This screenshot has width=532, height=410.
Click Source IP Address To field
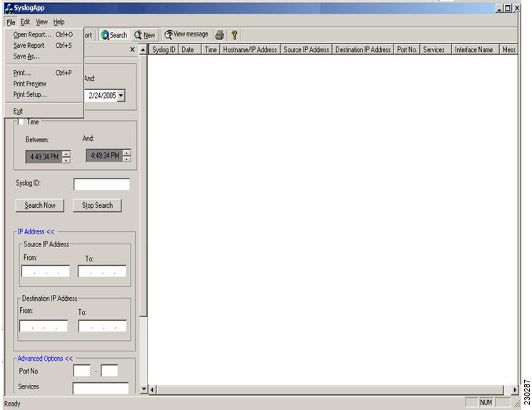pyautogui.click(x=102, y=271)
